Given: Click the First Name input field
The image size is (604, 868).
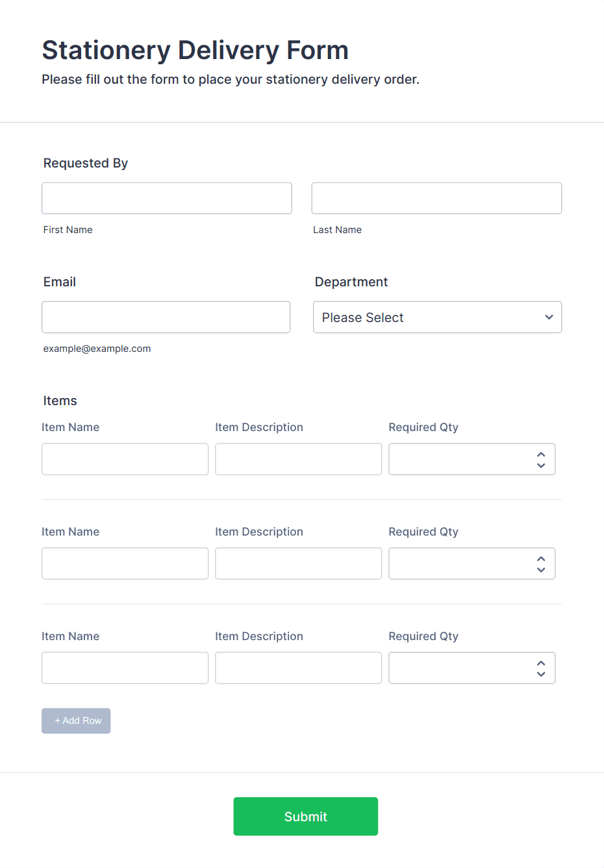Looking at the screenshot, I should (x=166, y=198).
